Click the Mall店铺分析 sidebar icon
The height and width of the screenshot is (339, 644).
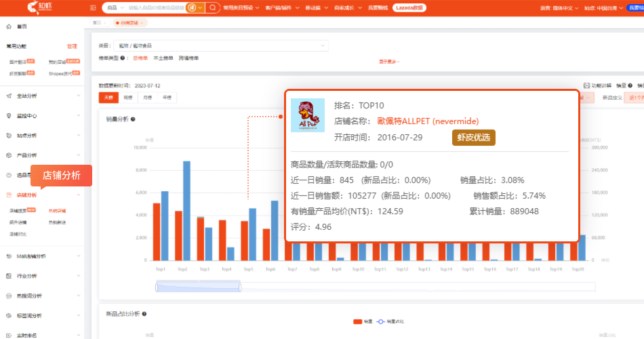9,256
